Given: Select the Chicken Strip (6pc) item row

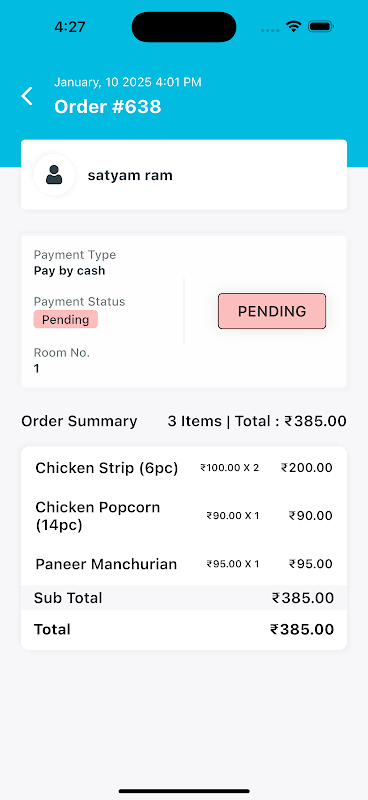Looking at the screenshot, I should point(184,468).
